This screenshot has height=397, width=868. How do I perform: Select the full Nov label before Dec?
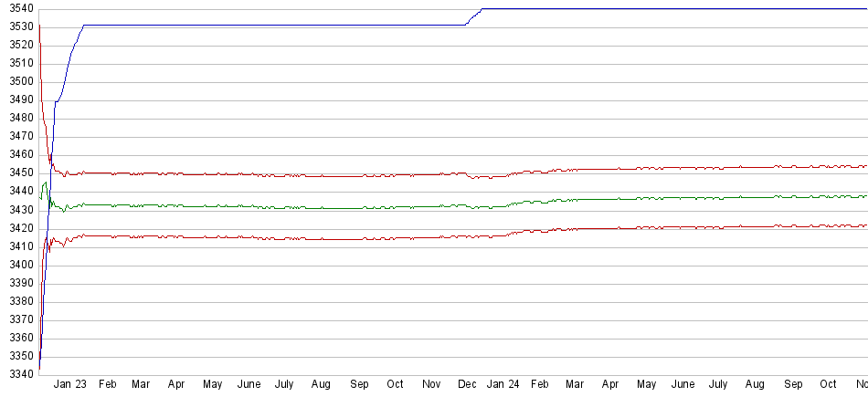pyautogui.click(x=431, y=385)
